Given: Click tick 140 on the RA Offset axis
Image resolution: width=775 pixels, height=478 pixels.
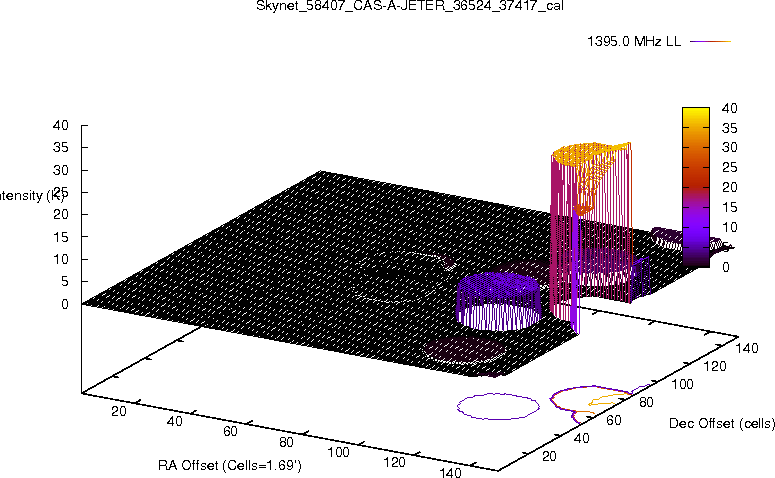Looking at the screenshot, I should [x=450, y=473].
